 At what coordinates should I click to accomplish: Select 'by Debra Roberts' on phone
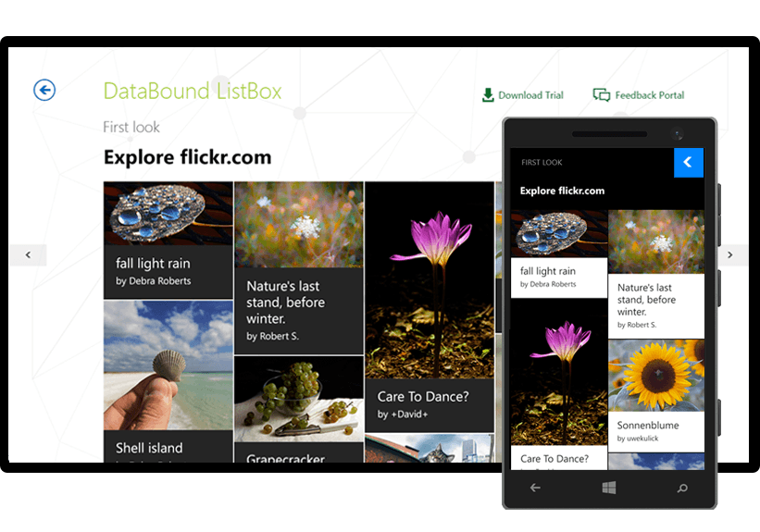coord(548,284)
